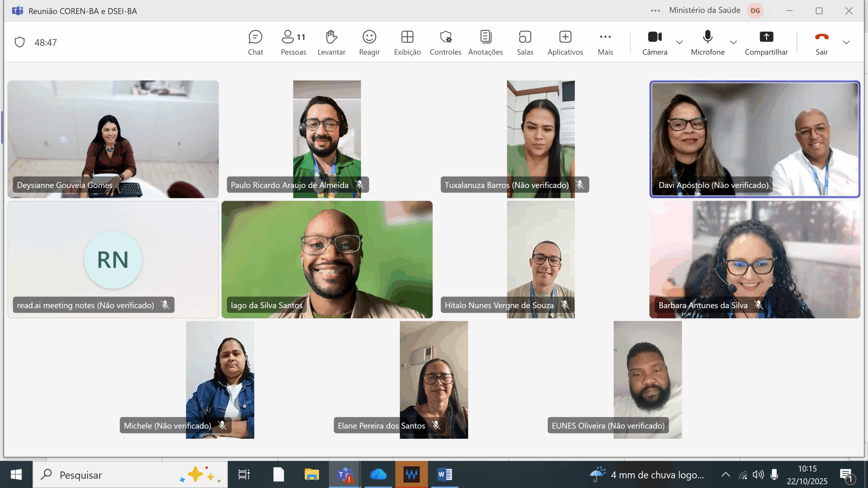Viewport: 868px width, 488px height.
Task: Show the Pessoas participants list
Action: 293,42
